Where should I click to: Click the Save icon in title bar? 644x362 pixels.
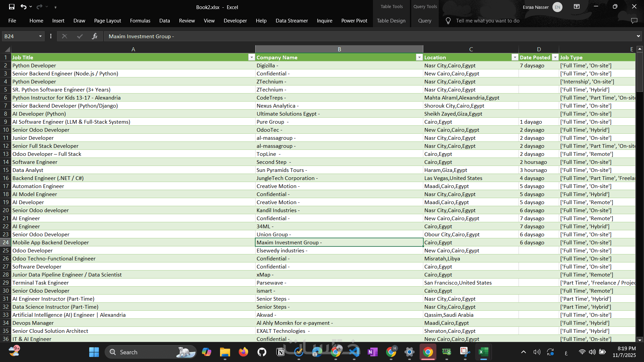(x=12, y=7)
